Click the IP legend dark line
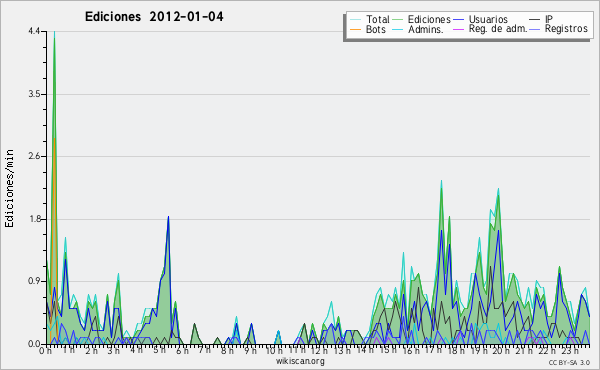 pyautogui.click(x=535, y=20)
